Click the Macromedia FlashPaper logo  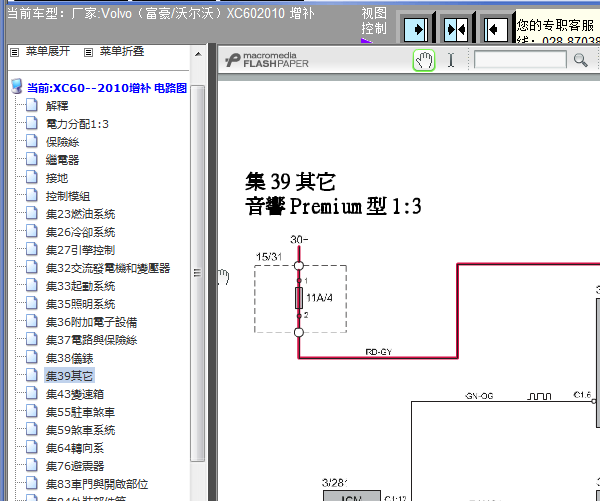tap(267, 60)
